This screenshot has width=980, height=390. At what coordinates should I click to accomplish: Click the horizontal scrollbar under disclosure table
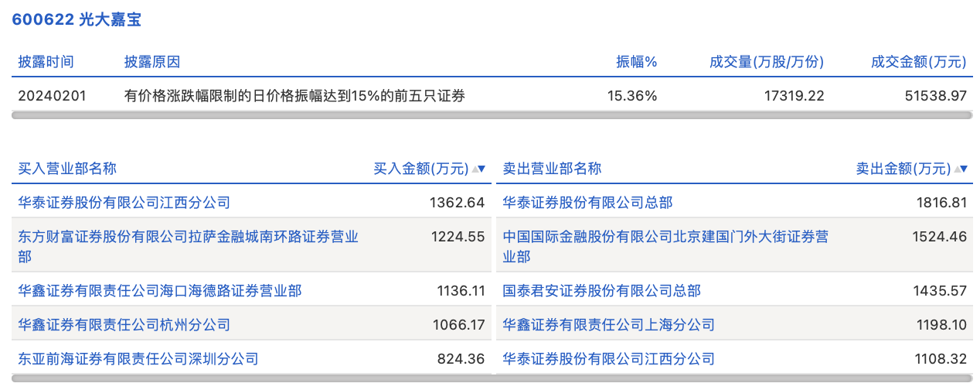click(x=492, y=115)
